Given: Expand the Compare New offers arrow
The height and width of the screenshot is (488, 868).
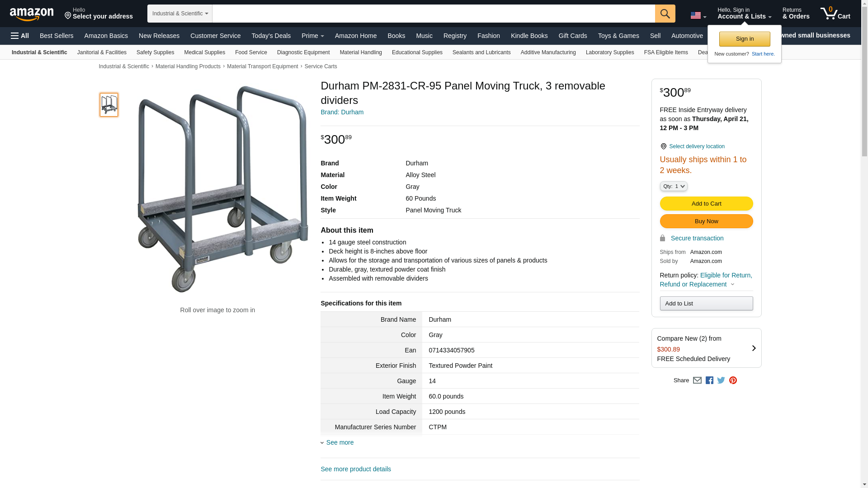Looking at the screenshot, I should point(754,348).
